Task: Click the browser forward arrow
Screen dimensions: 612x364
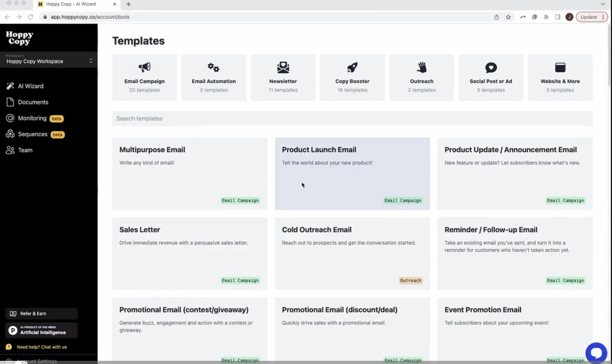Action: (x=19, y=17)
